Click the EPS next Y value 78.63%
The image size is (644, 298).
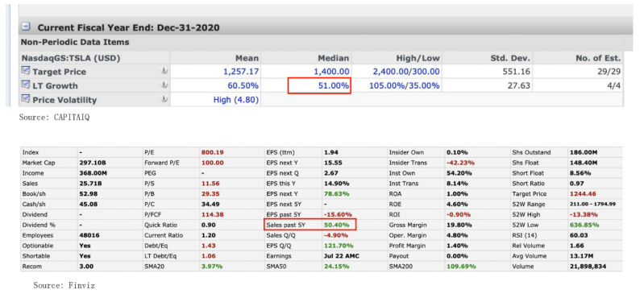(x=337, y=194)
